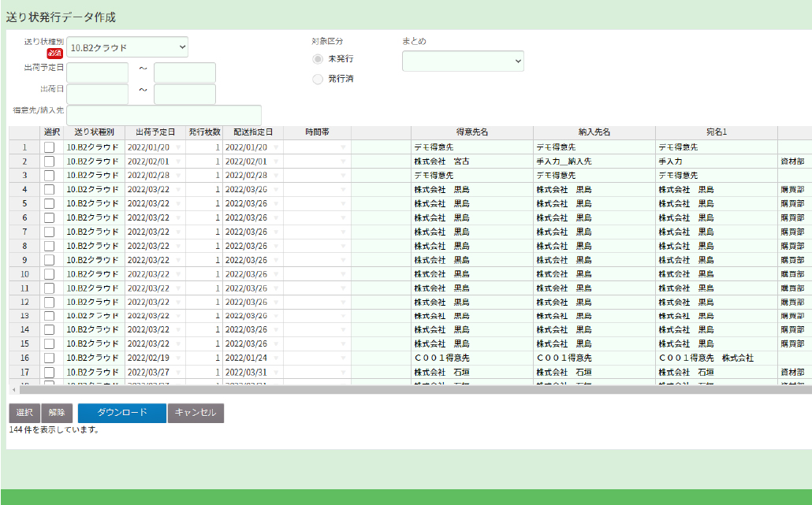Tick the selection checkbox in row 1
The image size is (812, 505).
point(49,147)
